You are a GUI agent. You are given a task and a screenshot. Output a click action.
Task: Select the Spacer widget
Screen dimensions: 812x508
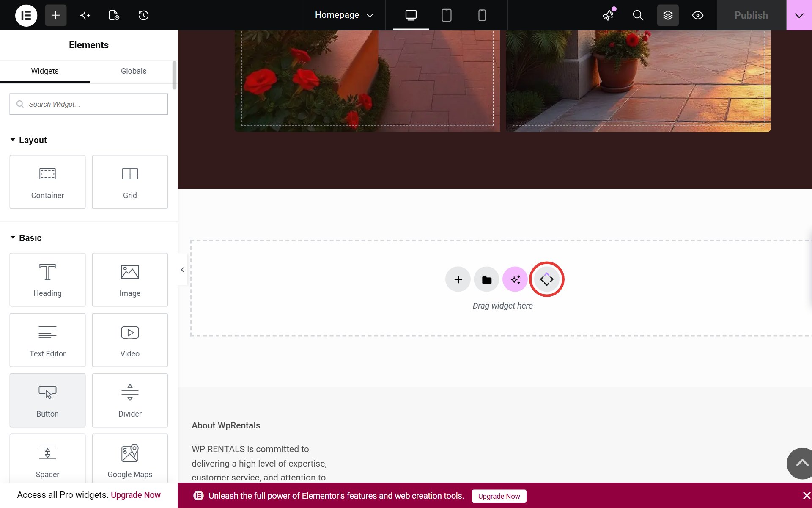point(47,459)
